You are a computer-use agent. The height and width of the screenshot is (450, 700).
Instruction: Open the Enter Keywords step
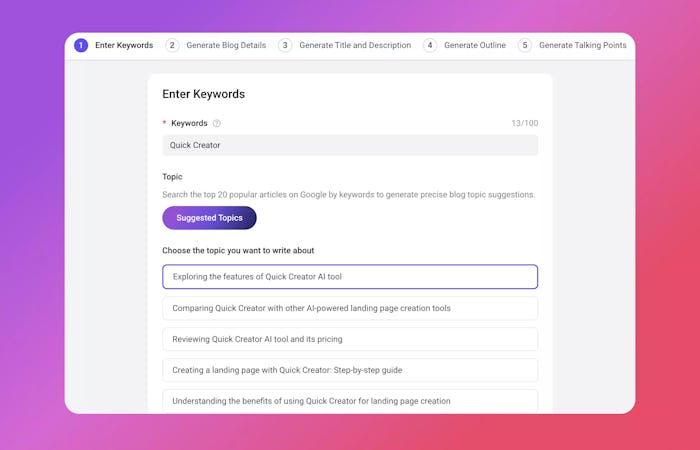124,45
